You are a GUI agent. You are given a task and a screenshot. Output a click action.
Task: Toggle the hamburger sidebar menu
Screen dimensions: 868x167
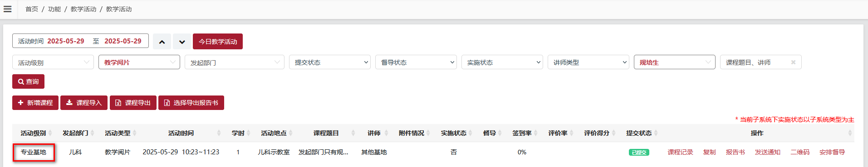tap(8, 9)
